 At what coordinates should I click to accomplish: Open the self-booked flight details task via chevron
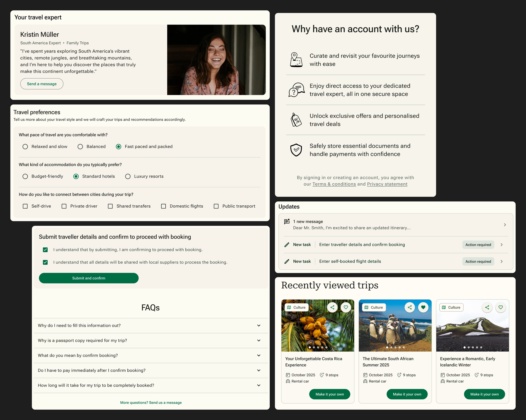coord(502,261)
